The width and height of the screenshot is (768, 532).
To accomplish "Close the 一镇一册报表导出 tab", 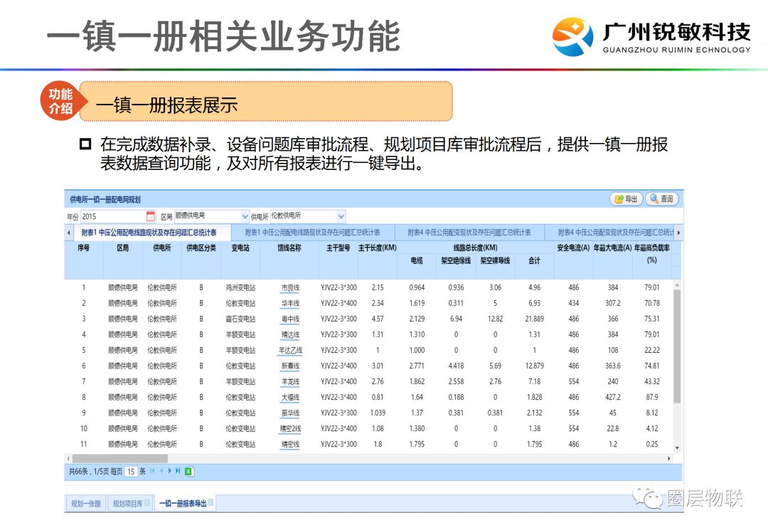I will (210, 502).
